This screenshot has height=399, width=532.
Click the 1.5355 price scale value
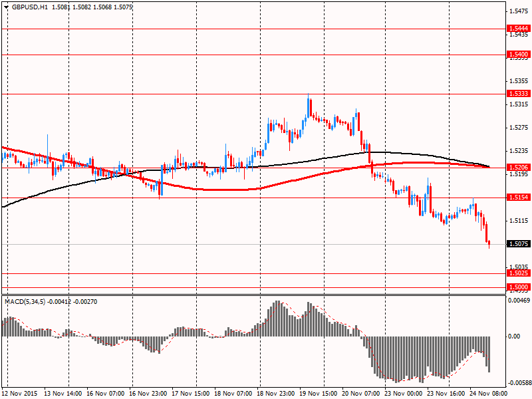519,80
